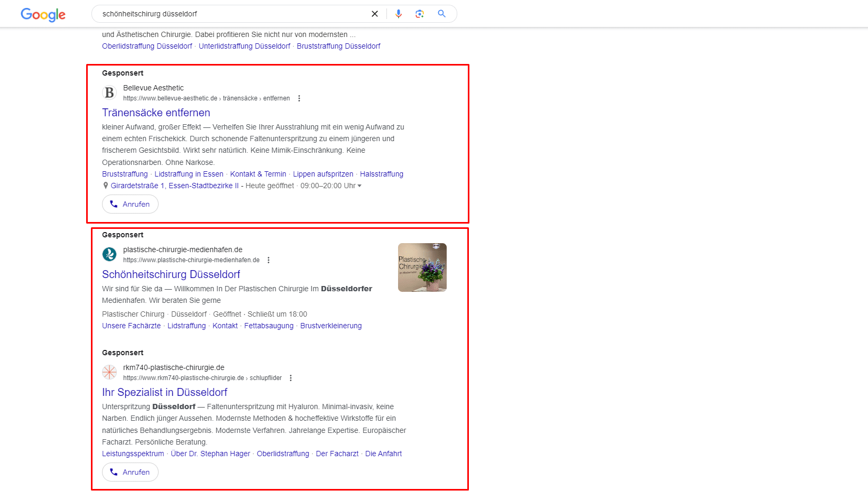
Task: Open three-dot menu for rkm740-plastische-chirurgie.de ad
Action: click(x=291, y=378)
